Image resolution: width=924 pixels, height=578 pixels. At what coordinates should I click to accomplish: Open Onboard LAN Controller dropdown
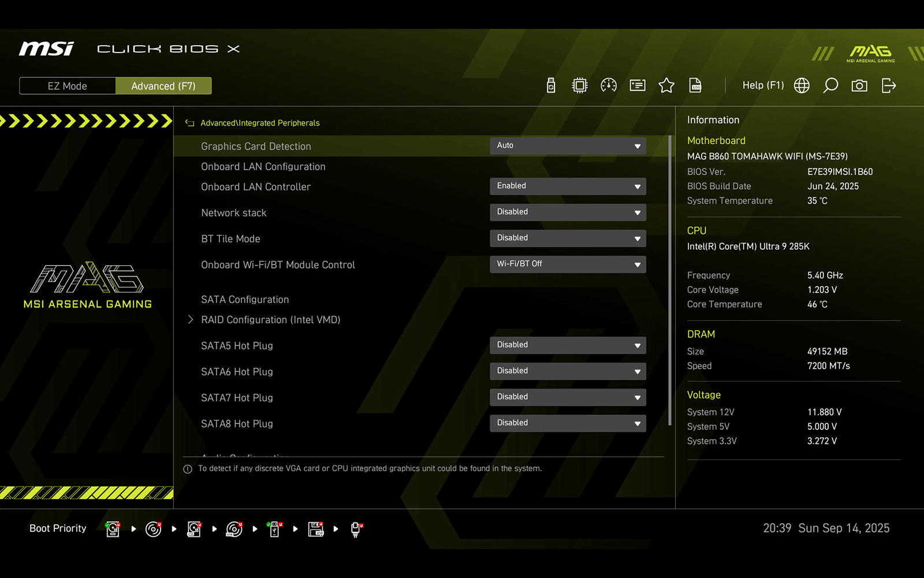coord(568,186)
